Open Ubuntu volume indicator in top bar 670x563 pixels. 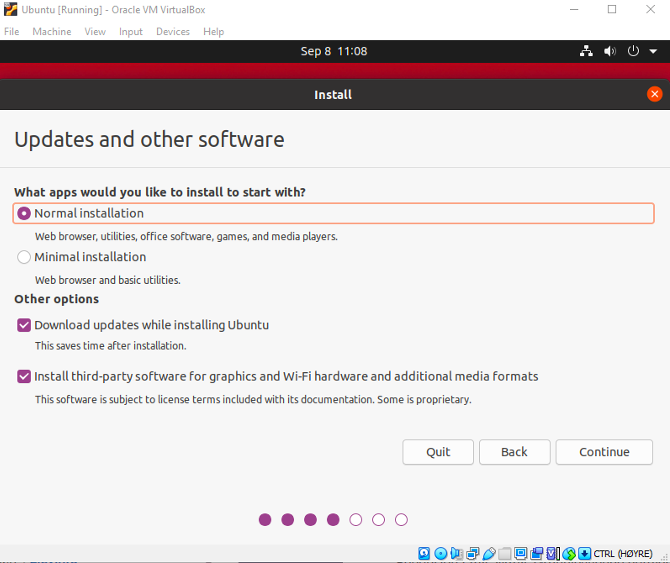pos(610,51)
